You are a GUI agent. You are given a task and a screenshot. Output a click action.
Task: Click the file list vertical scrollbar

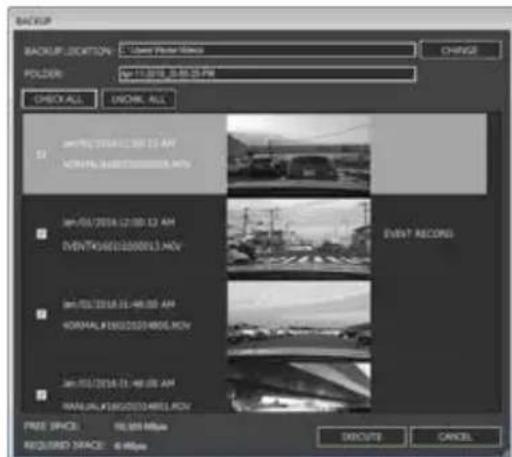point(494,262)
